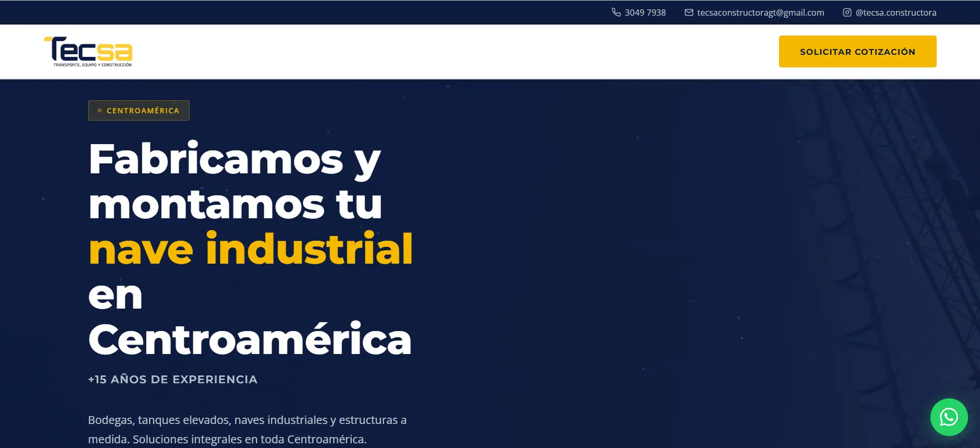Click the paragraph starting "Bodegas, tanques elevados"
980x448 pixels.
click(x=247, y=429)
